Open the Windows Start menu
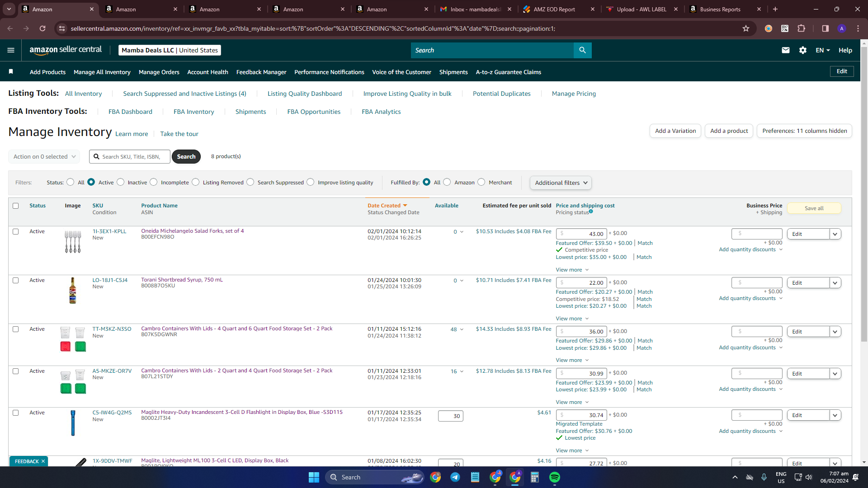Screen dimensions: 868x488 coord(314,477)
